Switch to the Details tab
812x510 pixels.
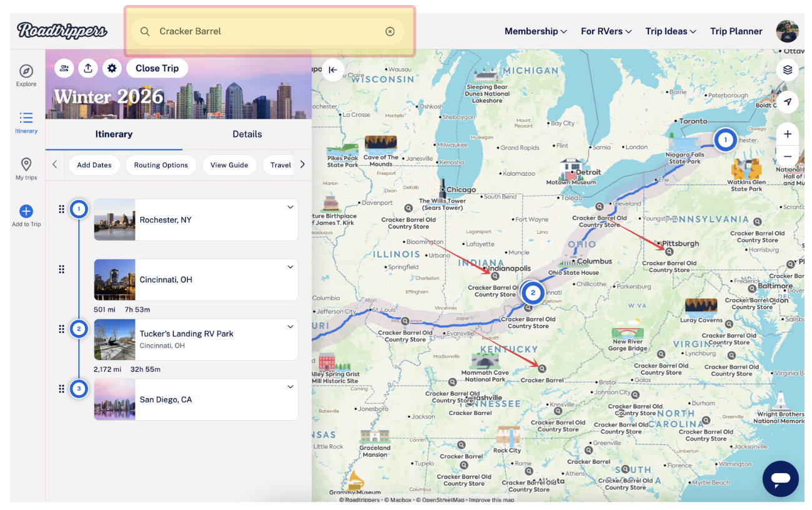point(247,134)
